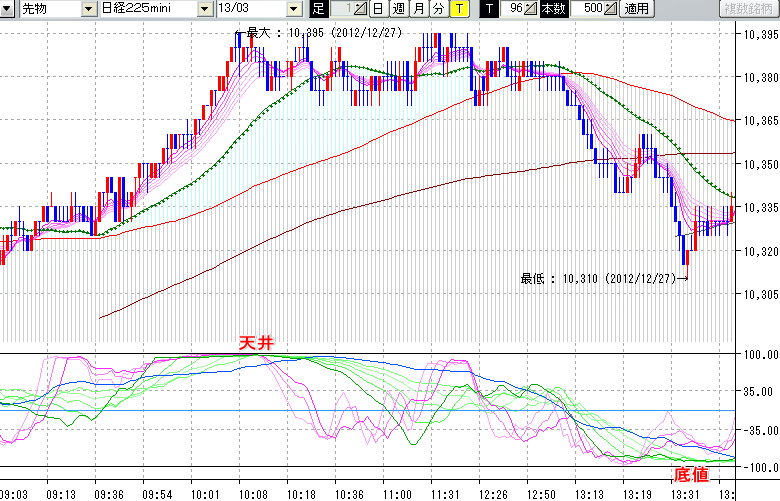Click the 本数 count field showing 500

point(588,9)
